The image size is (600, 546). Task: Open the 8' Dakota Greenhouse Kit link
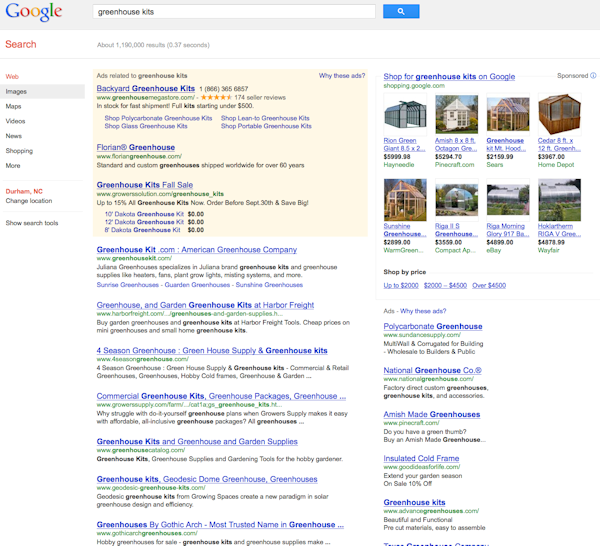[x=142, y=230]
